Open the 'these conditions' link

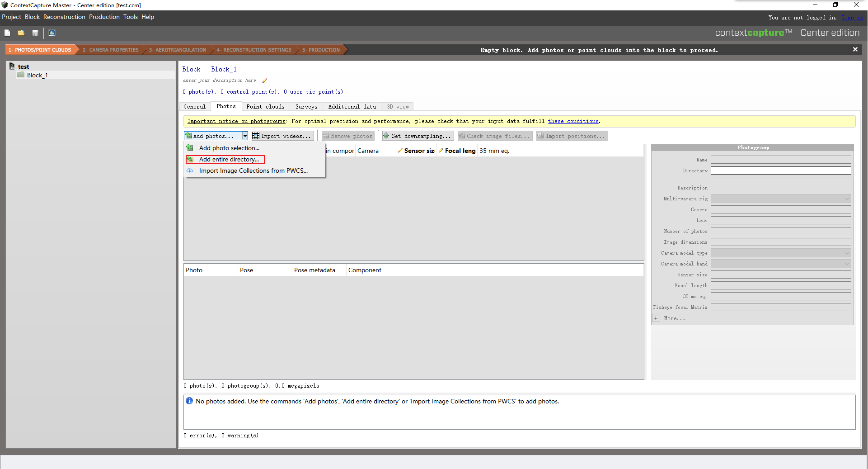click(x=573, y=121)
